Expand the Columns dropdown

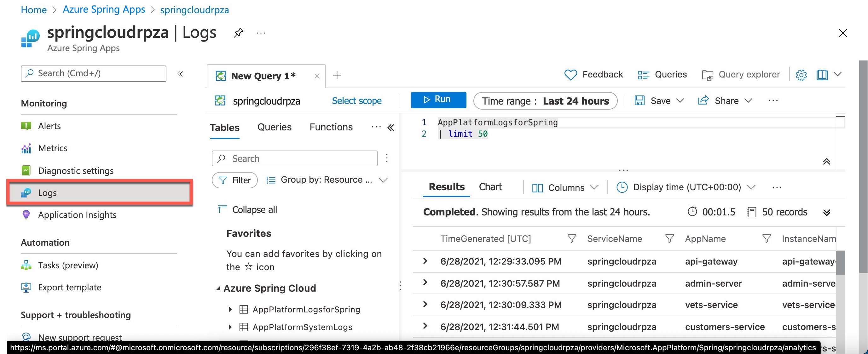tap(565, 187)
